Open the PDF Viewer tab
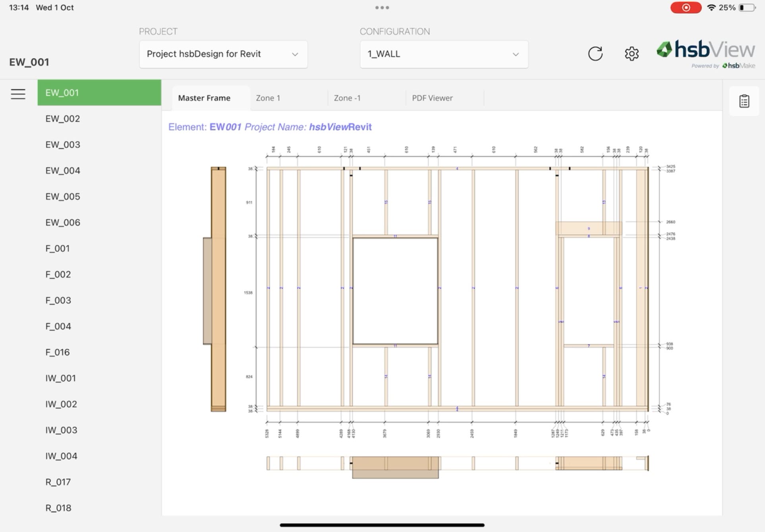Viewport: 765px width, 532px height. (432, 98)
